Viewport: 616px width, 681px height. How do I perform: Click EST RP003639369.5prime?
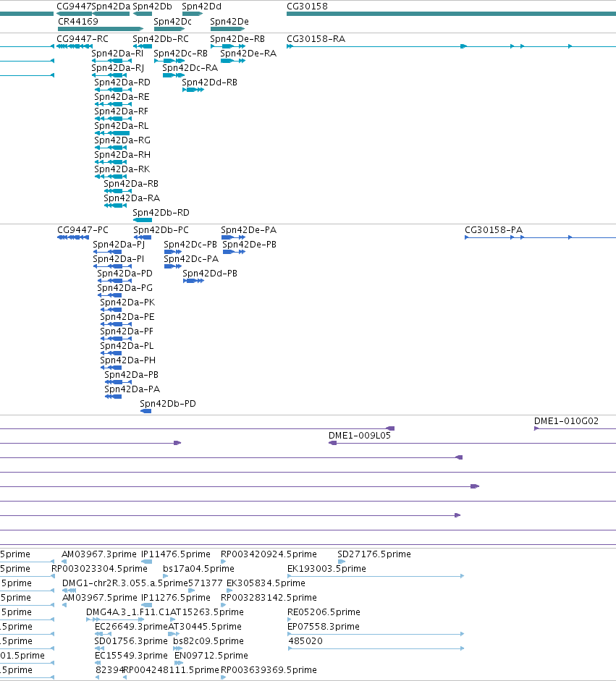269,669
